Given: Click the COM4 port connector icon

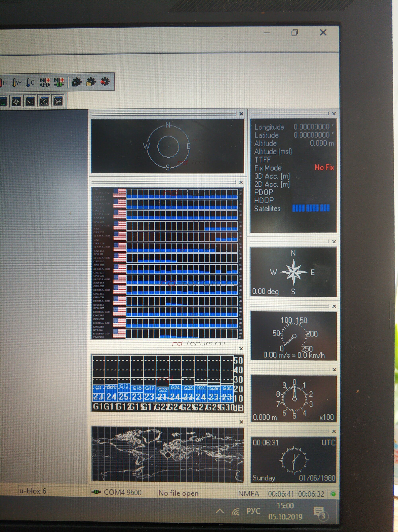Looking at the screenshot, I should tap(96, 492).
